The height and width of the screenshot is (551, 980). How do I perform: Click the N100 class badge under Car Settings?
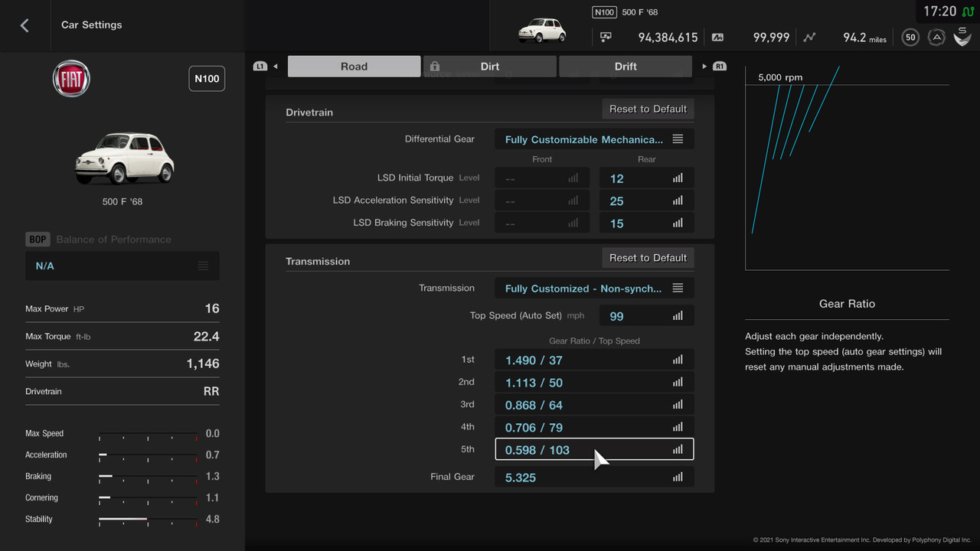[207, 79]
